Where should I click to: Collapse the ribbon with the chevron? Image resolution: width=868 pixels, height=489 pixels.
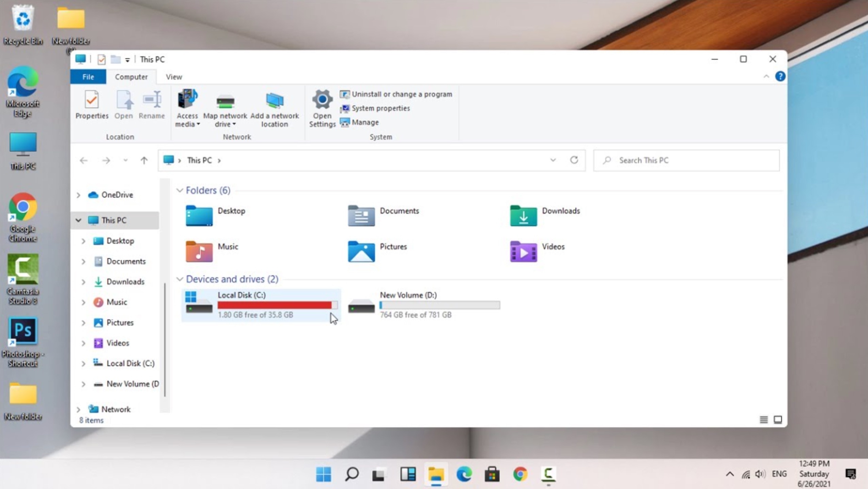(x=766, y=76)
